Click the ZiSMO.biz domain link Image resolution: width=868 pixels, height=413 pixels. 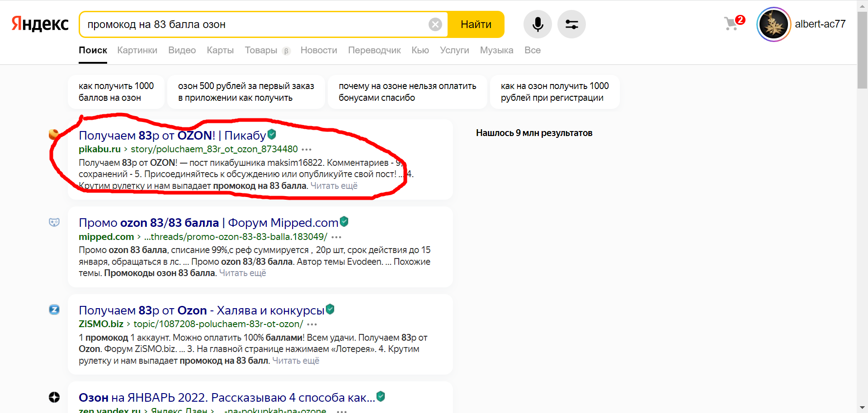tap(101, 324)
